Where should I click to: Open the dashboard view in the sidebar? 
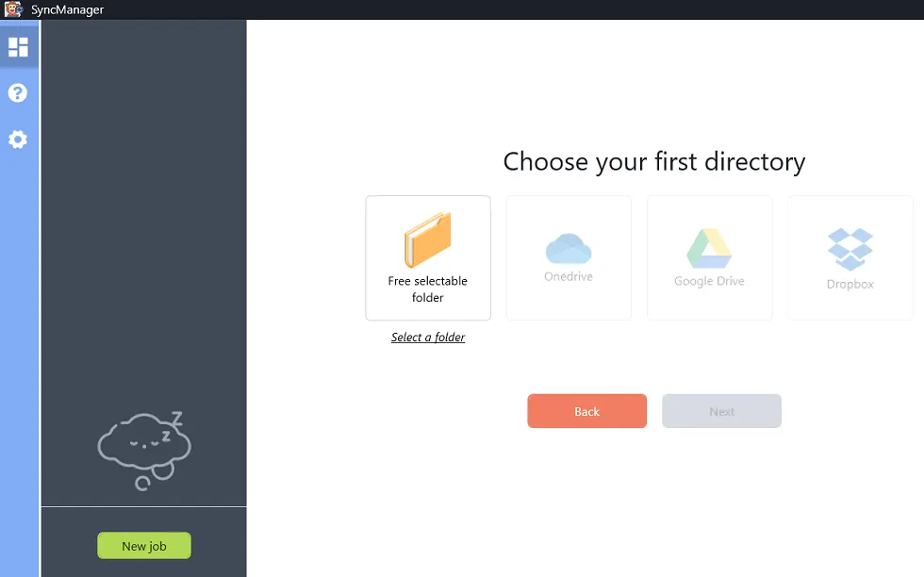(18, 47)
